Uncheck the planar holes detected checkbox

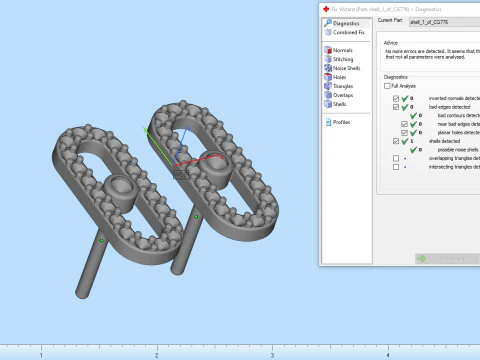point(404,133)
